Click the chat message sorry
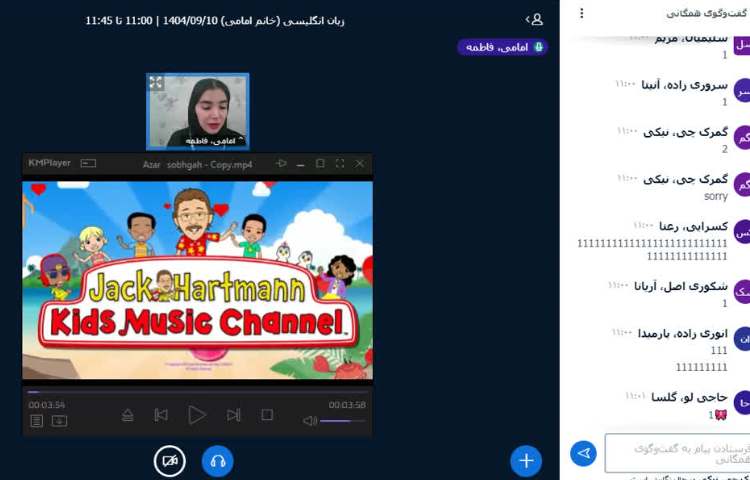Screen dimensions: 750x480 click(716, 196)
